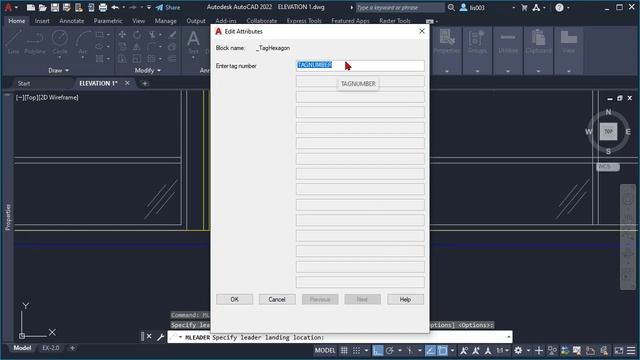
Task: Switch to the Output ribbon tab
Action: coord(196,20)
